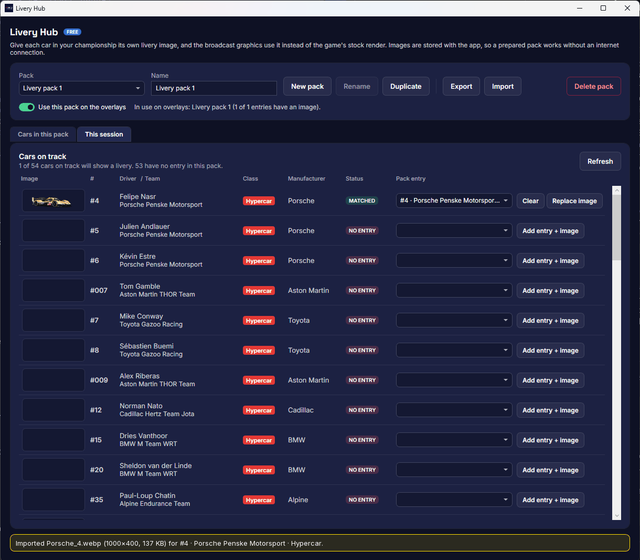Add entry + image for Paul-Loup Chatin

tap(550, 500)
